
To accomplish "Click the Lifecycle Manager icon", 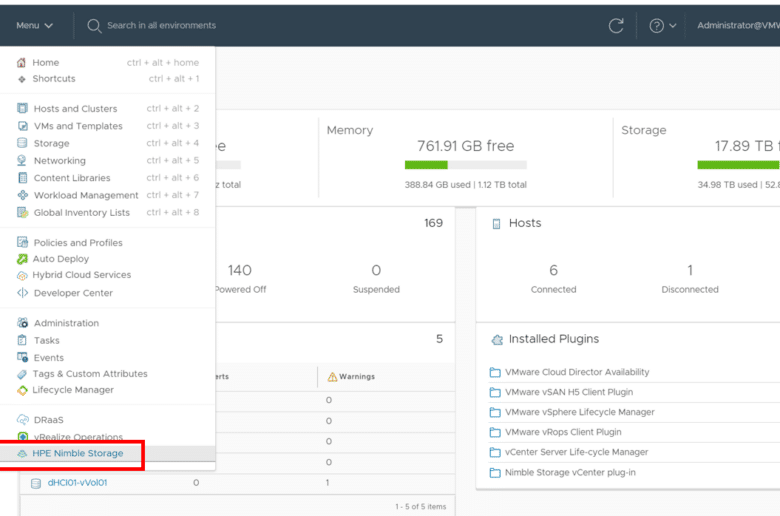I will click(x=22, y=390).
